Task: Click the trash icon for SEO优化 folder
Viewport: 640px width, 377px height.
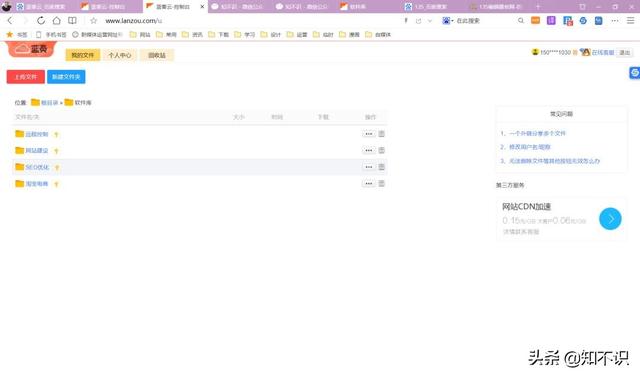Action: point(382,167)
